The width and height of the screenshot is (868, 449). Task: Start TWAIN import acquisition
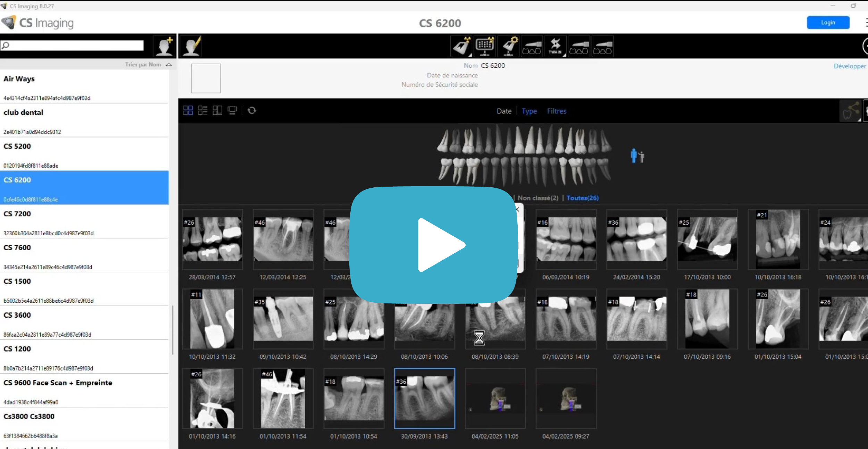555,46
